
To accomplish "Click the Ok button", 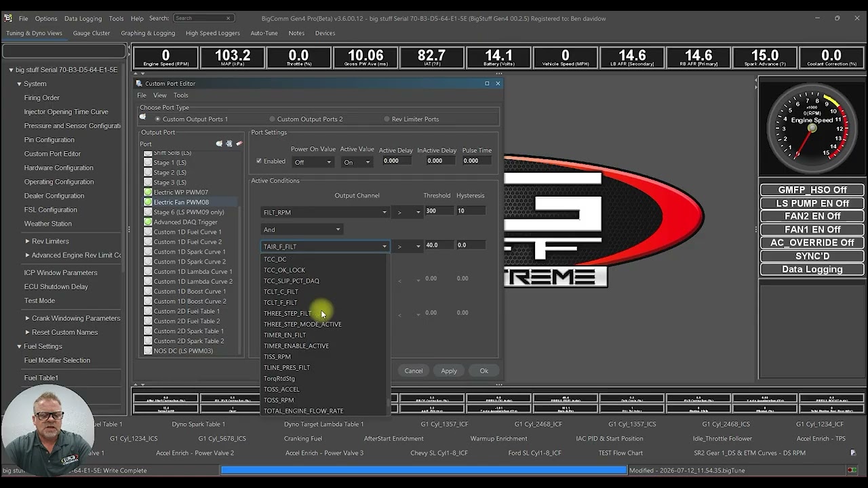I will click(x=484, y=371).
